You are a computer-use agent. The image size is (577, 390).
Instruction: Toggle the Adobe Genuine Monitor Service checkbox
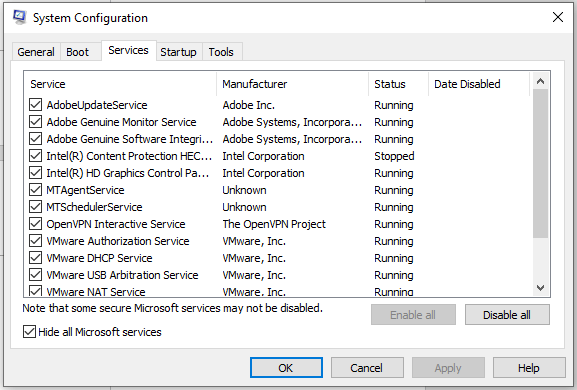point(35,122)
